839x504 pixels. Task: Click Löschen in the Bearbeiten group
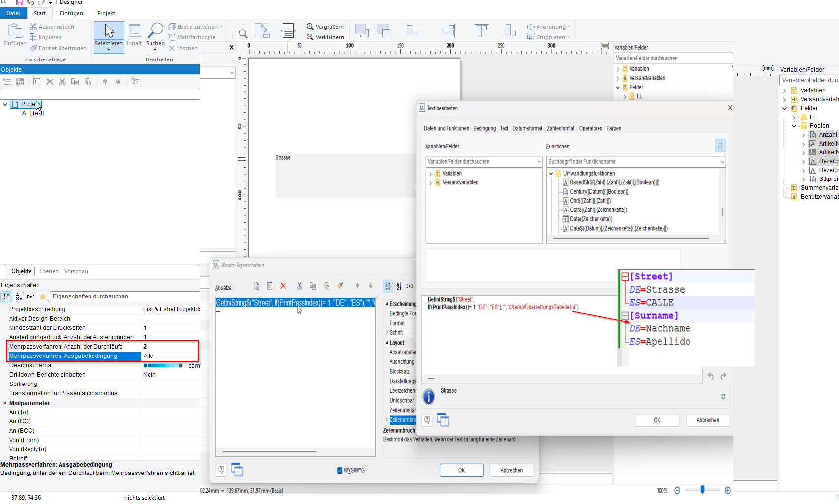click(x=183, y=48)
